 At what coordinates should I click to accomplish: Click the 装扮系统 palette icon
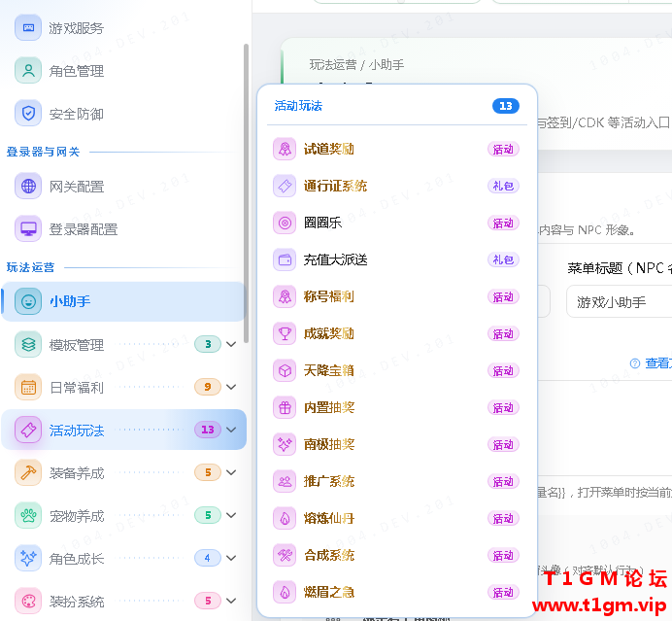pos(28,601)
